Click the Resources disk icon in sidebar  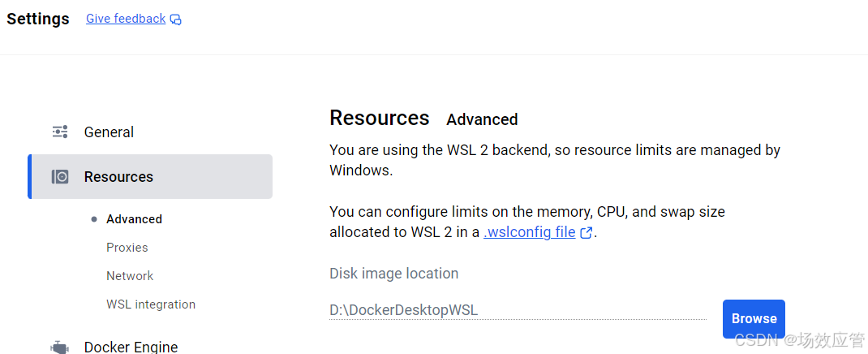point(60,176)
